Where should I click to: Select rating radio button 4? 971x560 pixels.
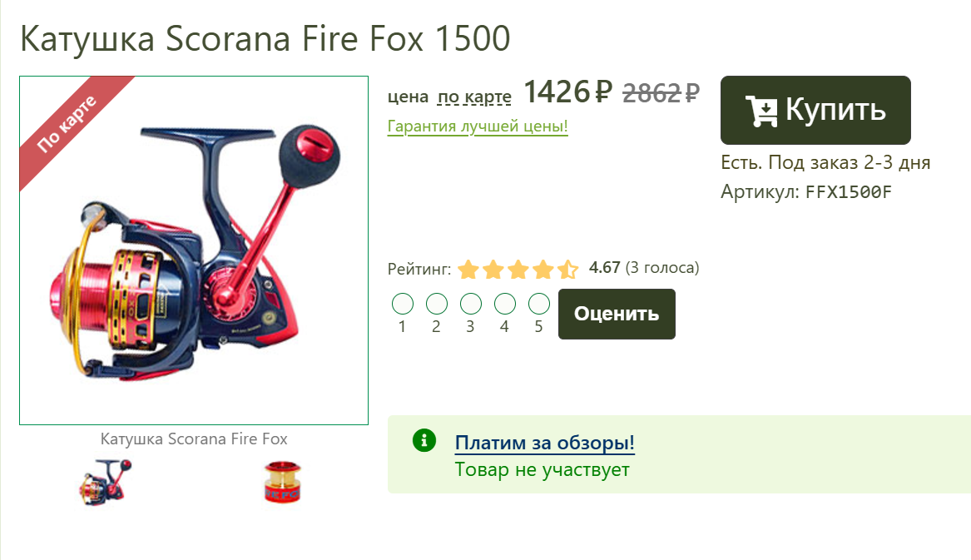tap(505, 304)
